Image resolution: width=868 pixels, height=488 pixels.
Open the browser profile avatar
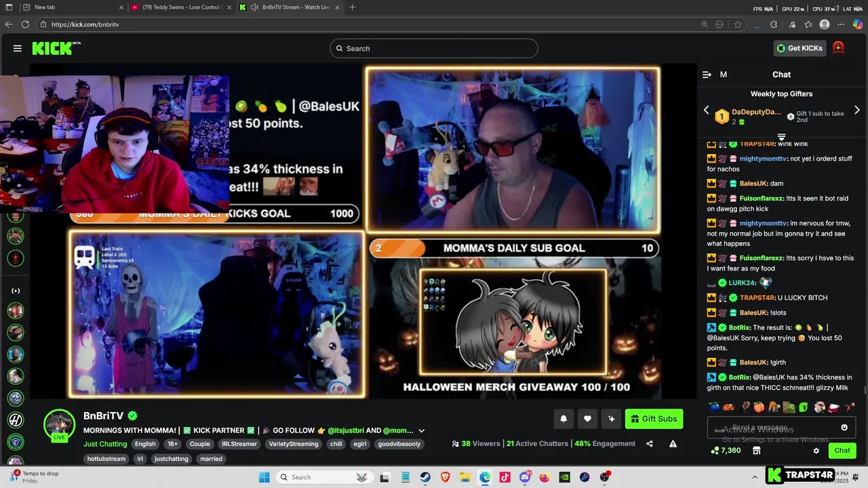coord(825,24)
